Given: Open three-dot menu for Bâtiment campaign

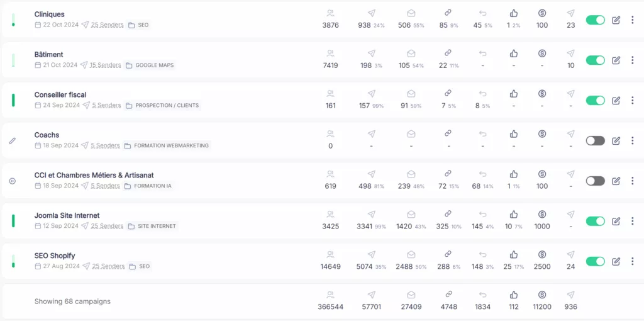Looking at the screenshot, I should coord(632,60).
